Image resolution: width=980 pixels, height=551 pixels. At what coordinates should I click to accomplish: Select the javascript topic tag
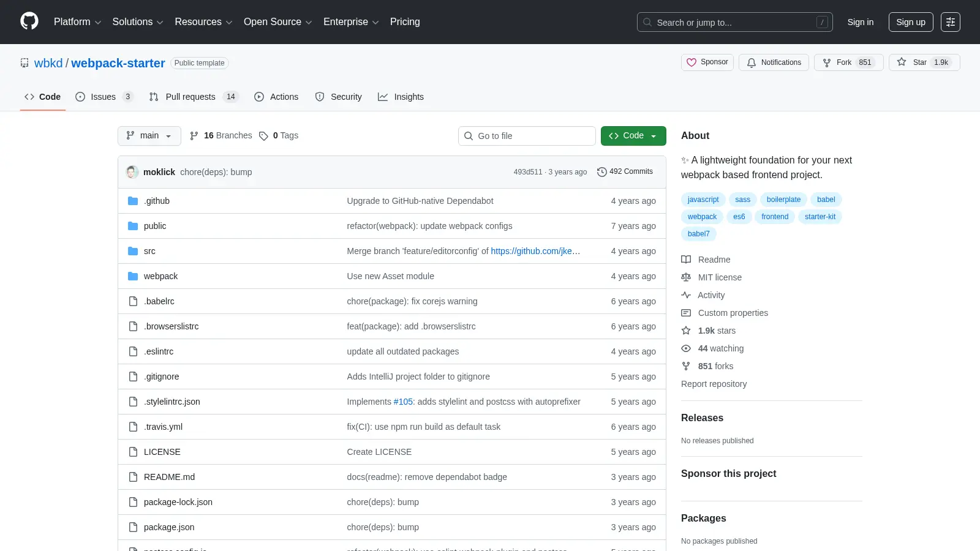tap(703, 200)
